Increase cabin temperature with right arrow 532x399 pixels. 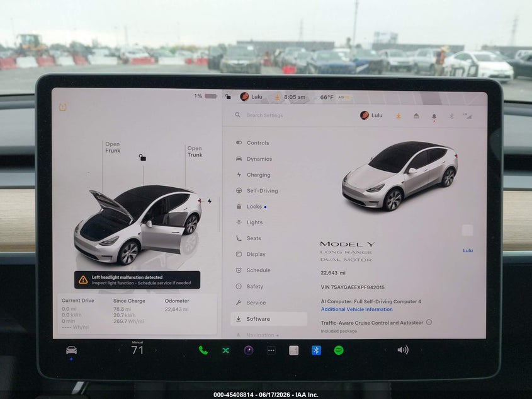click(x=156, y=350)
